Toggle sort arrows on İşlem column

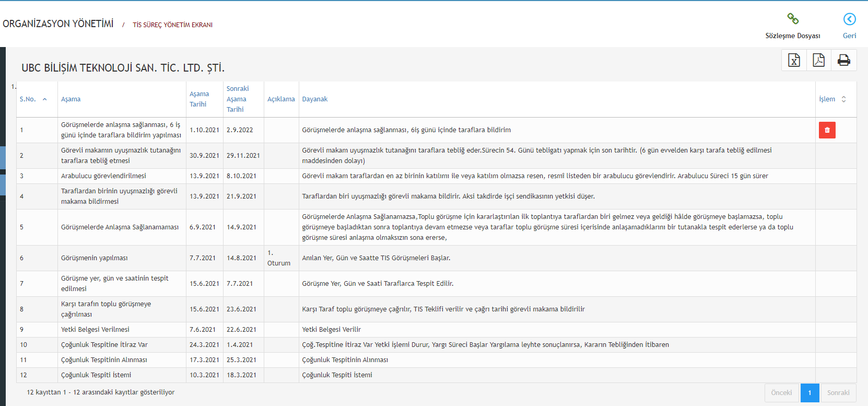[x=843, y=99]
